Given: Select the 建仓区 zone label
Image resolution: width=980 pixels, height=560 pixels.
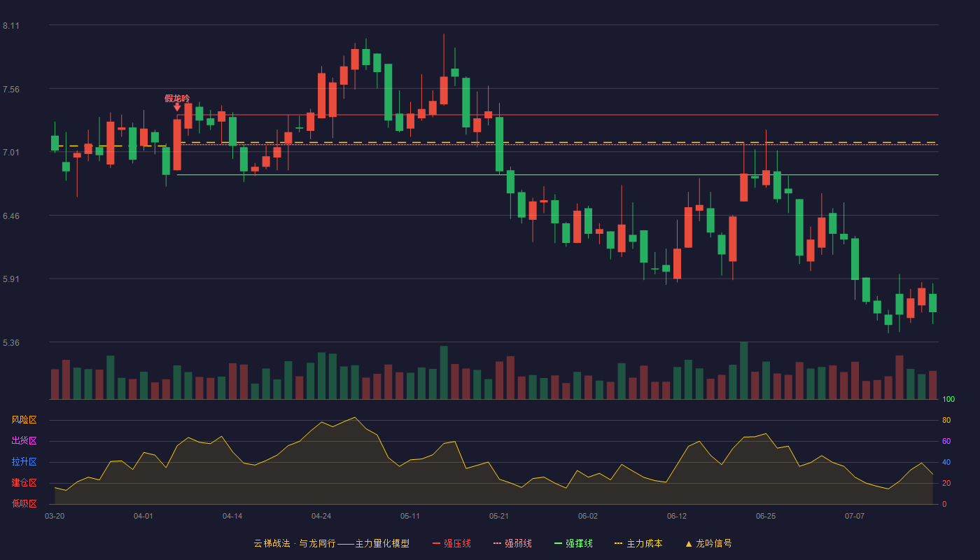Looking at the screenshot, I should 24,483.
